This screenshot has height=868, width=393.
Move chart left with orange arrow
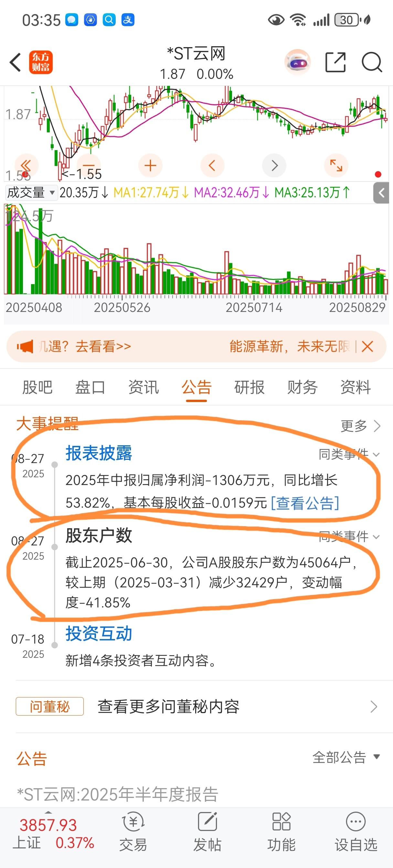[212, 165]
